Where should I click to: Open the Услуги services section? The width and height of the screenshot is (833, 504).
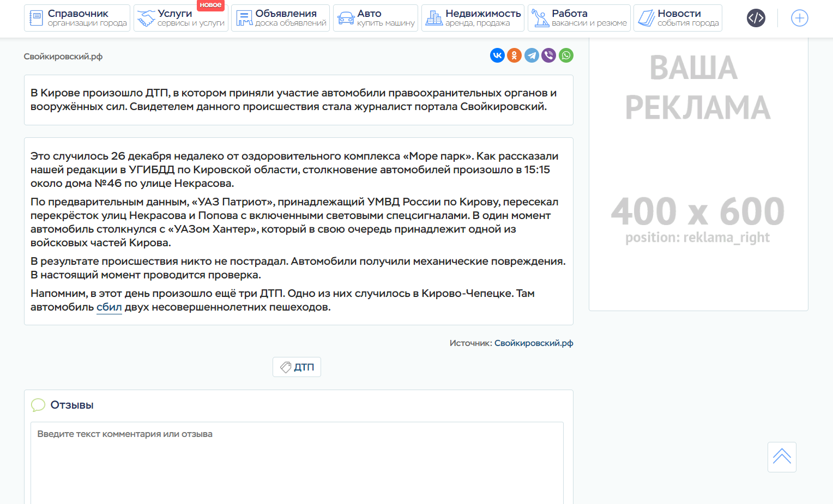(x=180, y=18)
